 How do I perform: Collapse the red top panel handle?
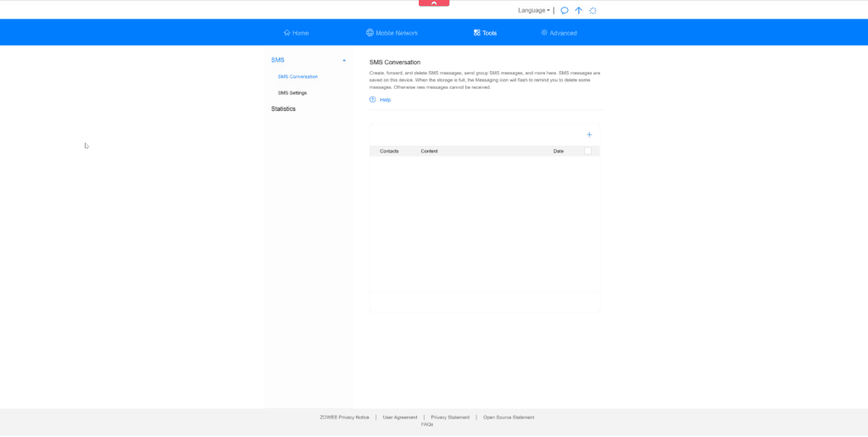pyautogui.click(x=434, y=3)
